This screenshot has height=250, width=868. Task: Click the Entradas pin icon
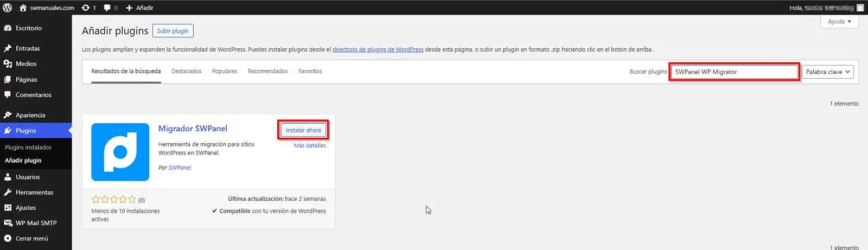8,48
